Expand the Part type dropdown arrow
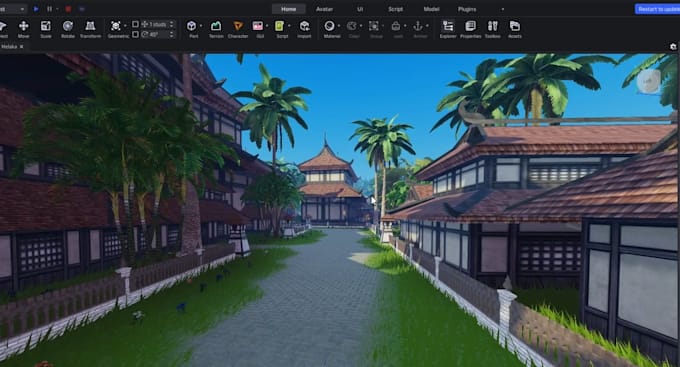This screenshot has height=367, width=680. coord(201,26)
